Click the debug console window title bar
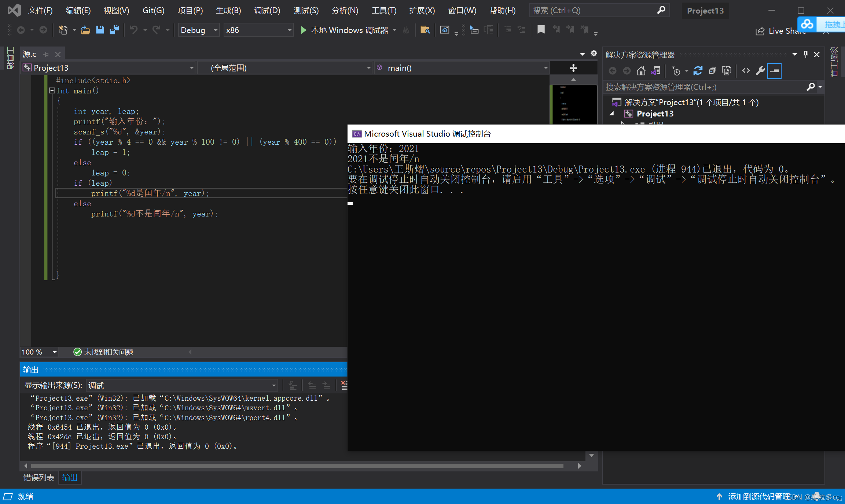Screen dimensions: 845x504 (596, 134)
